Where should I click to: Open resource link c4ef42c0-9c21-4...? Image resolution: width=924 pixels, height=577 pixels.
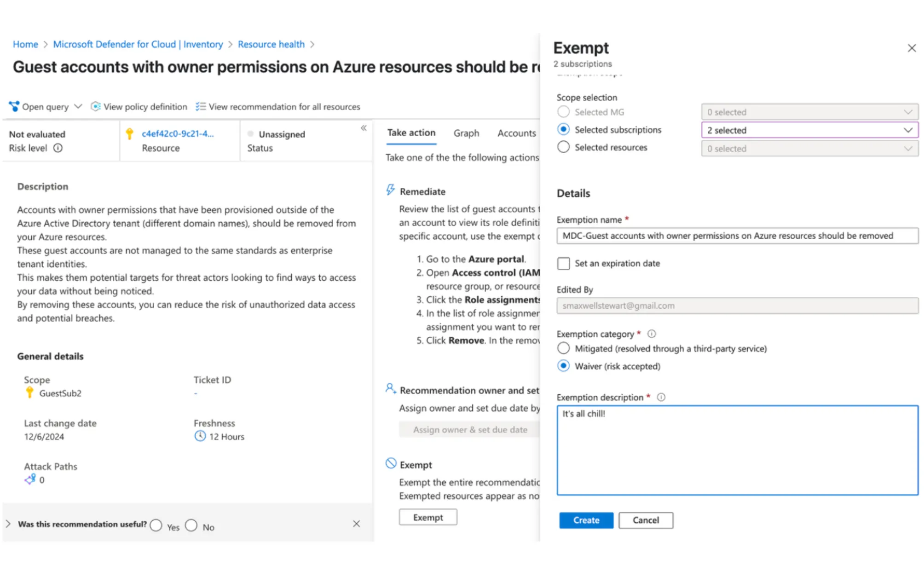pos(178,134)
